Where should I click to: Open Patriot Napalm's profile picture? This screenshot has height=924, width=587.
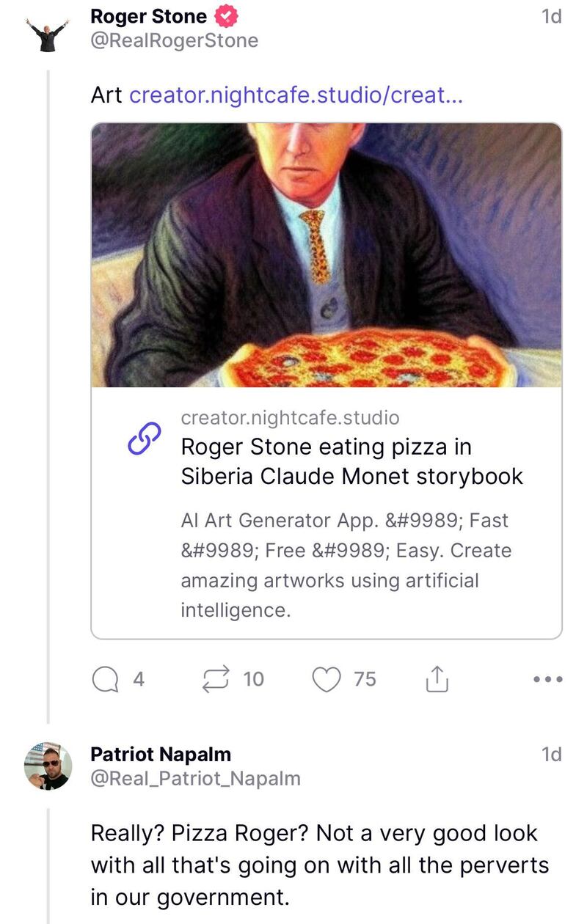[x=48, y=765]
